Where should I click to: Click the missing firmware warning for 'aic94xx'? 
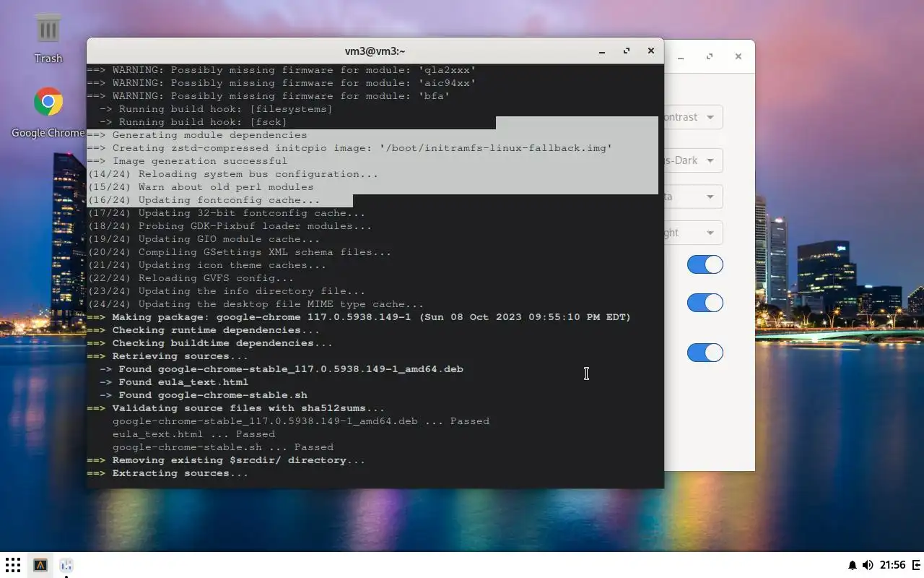[282, 83]
